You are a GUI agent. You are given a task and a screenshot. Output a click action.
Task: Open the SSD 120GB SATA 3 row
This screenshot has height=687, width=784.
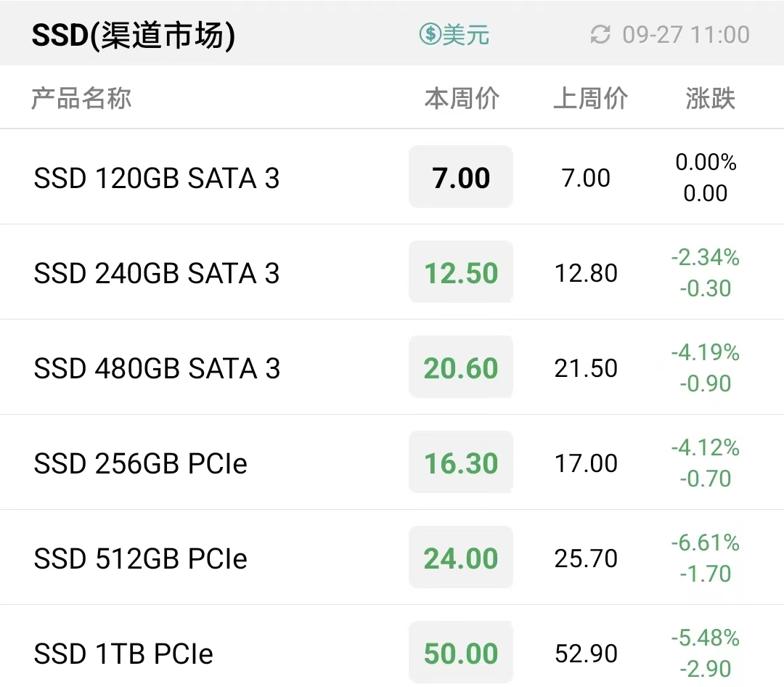392,177
